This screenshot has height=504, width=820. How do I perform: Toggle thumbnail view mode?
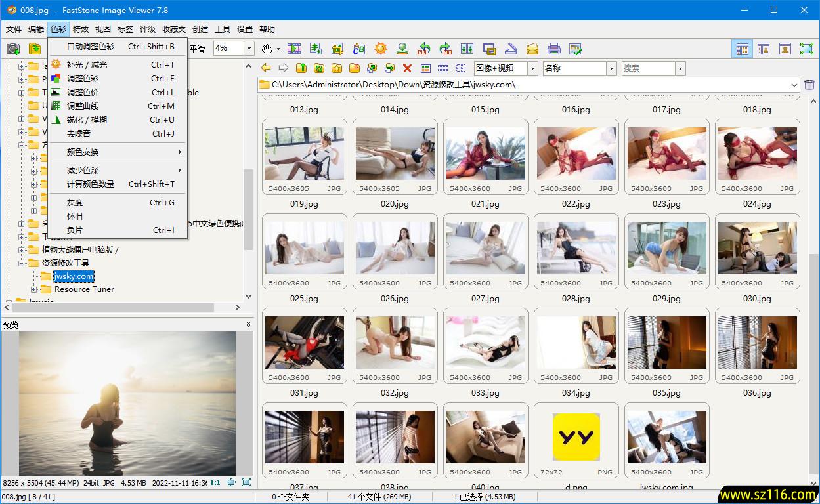click(425, 68)
